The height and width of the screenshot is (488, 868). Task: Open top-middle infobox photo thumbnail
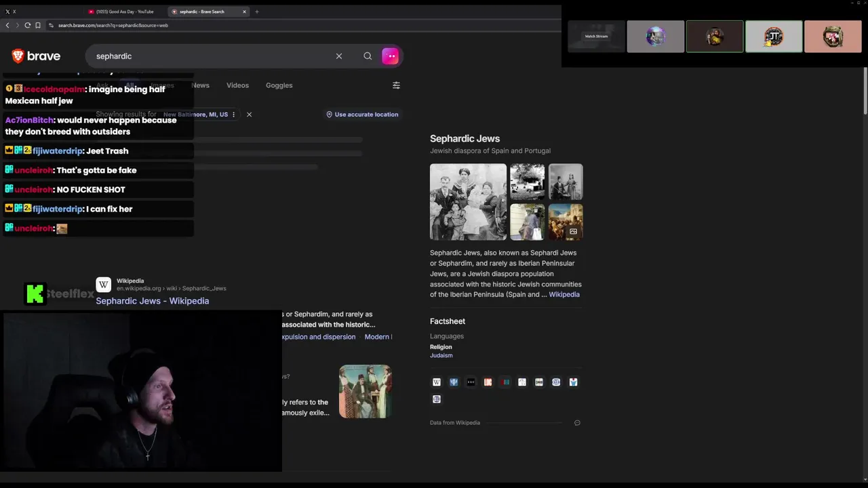point(528,182)
